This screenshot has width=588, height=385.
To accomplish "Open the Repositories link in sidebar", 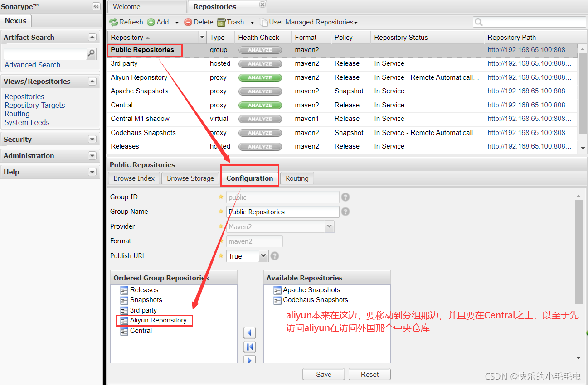I will [24, 97].
